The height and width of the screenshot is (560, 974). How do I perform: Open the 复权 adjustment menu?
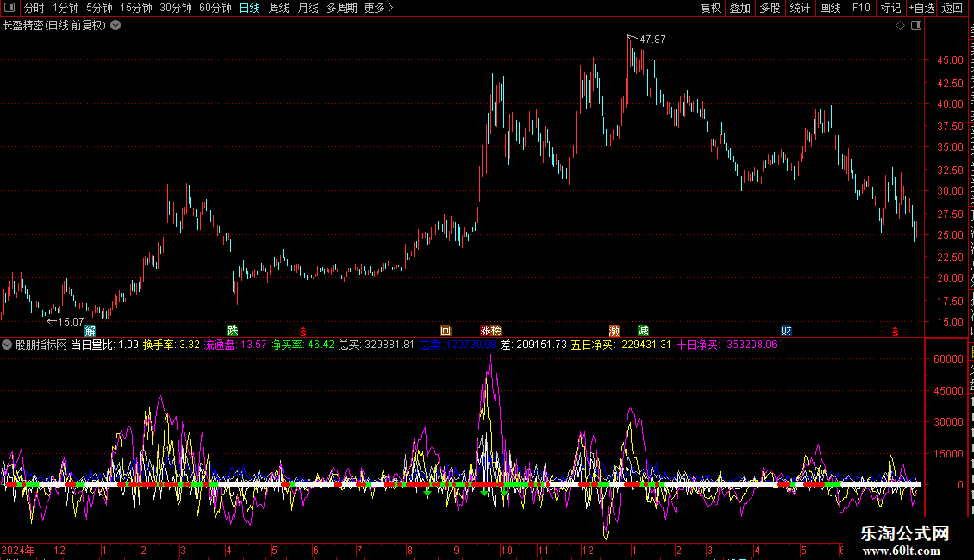click(x=710, y=8)
